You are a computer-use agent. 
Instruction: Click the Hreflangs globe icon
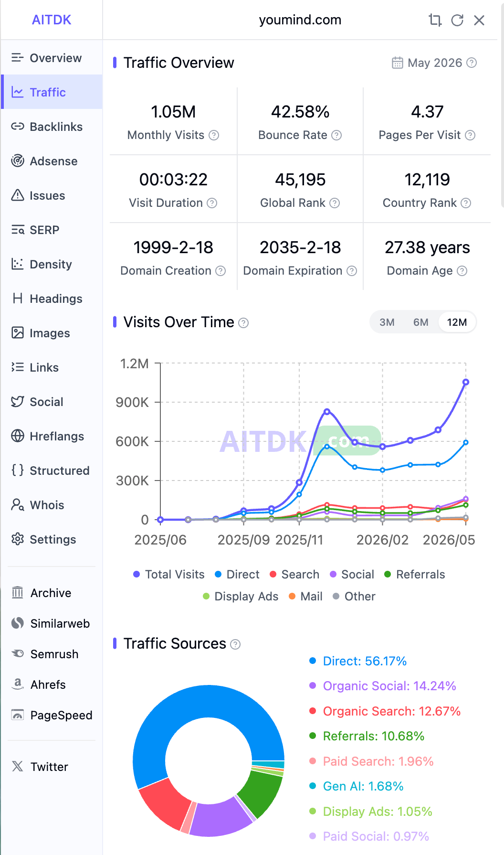pos(18,436)
